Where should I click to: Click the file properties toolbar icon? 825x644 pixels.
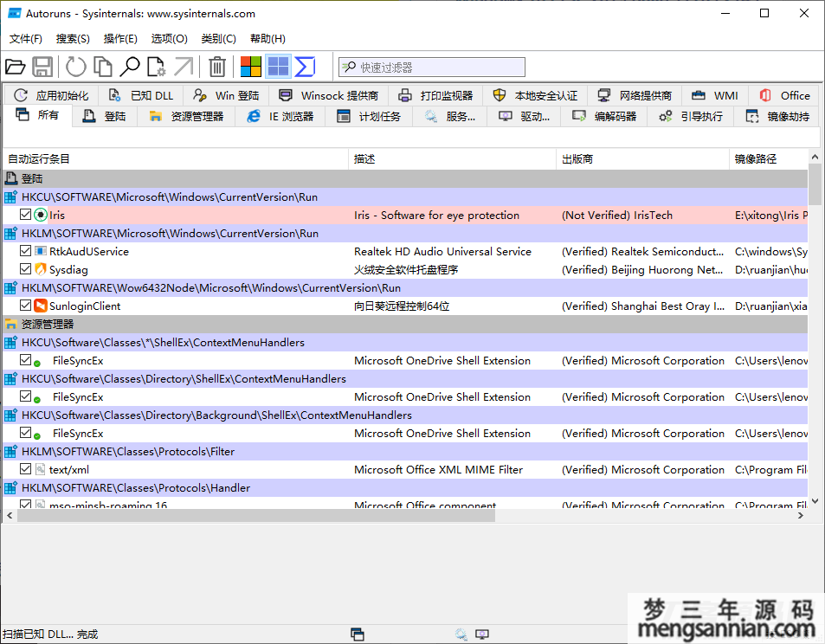click(156, 67)
